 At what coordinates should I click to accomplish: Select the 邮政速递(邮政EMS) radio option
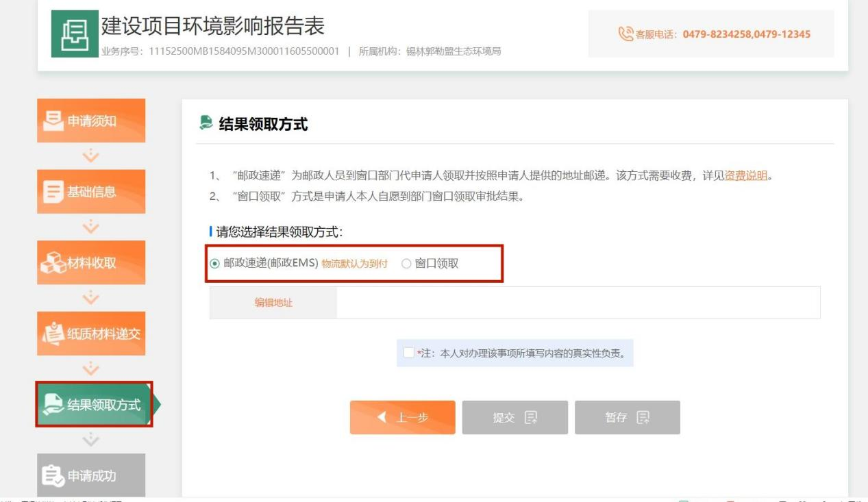click(215, 264)
